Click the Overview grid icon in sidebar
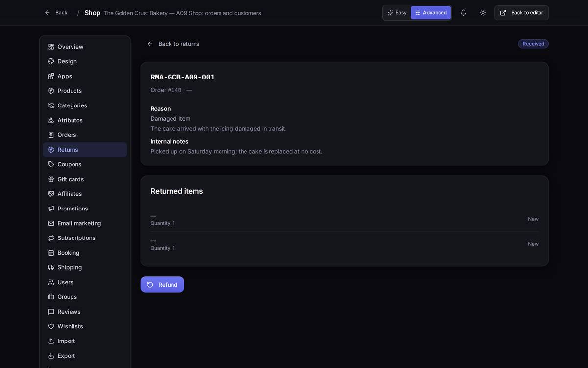Screen dimensions: 588x368 pyautogui.click(x=51, y=47)
